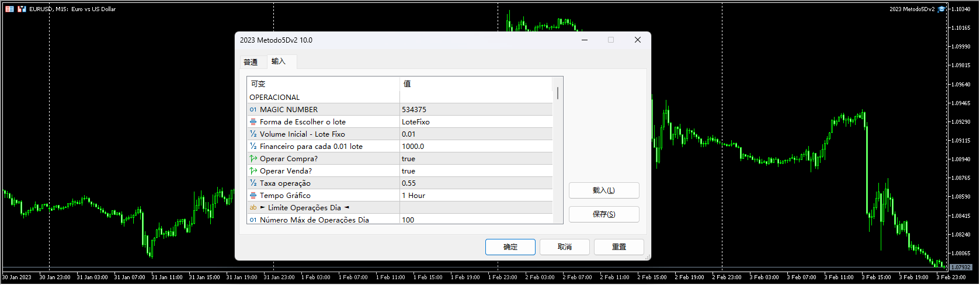Switch to the 普通 tab
Viewport: 980px width, 285px height.
(x=251, y=62)
